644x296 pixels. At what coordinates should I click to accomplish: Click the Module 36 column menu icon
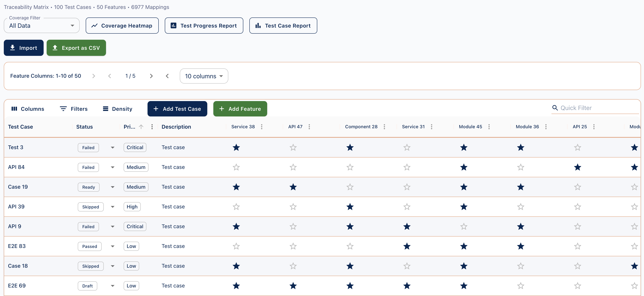[x=546, y=127]
